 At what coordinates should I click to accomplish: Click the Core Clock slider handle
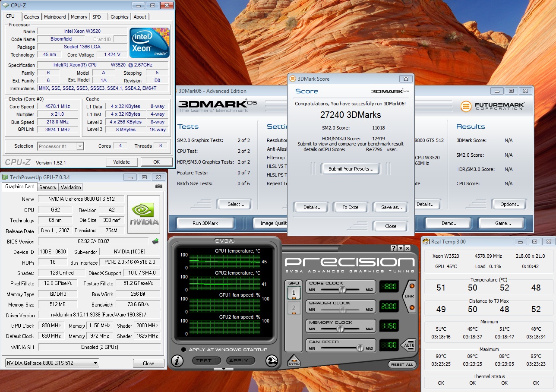click(342, 289)
